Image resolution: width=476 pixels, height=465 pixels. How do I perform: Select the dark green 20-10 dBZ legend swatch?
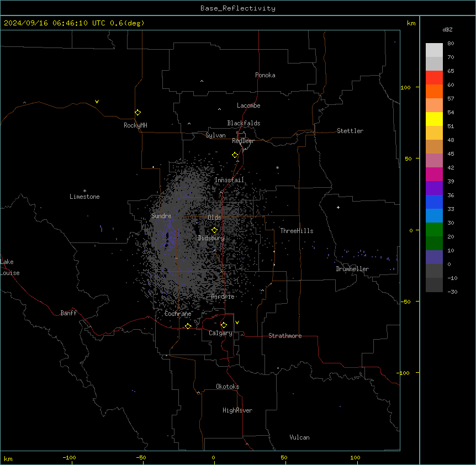pyautogui.click(x=434, y=244)
